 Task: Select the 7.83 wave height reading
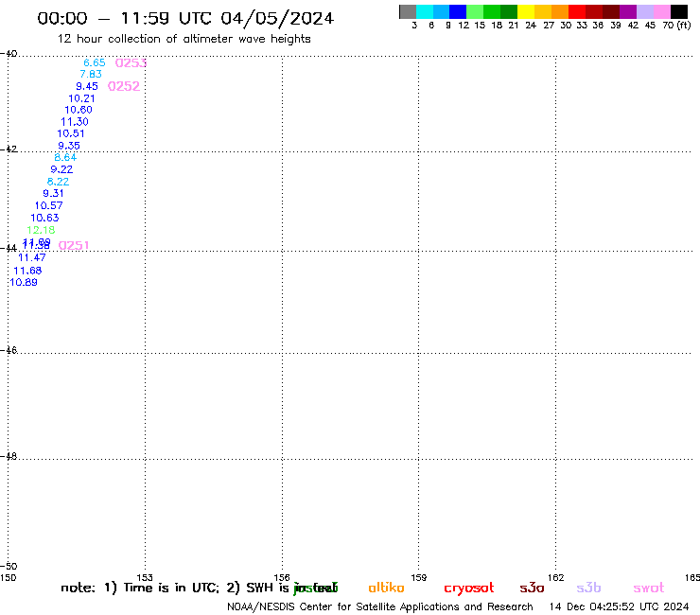coord(91,74)
